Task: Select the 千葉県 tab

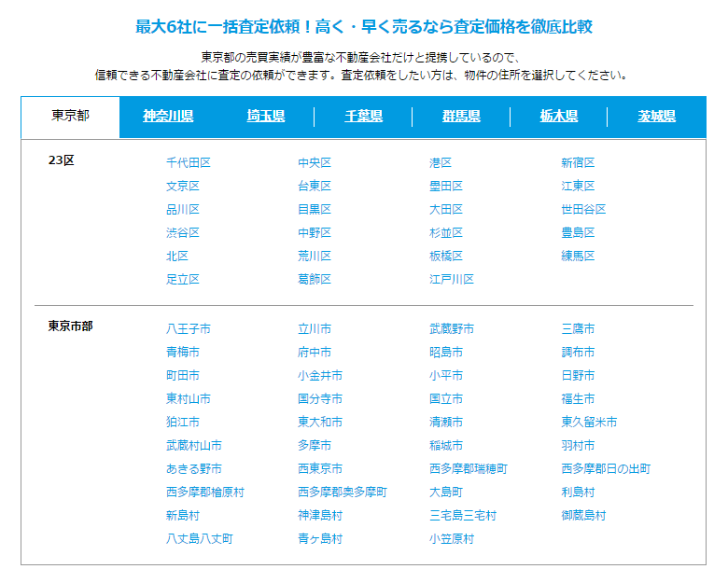Action: 363,117
